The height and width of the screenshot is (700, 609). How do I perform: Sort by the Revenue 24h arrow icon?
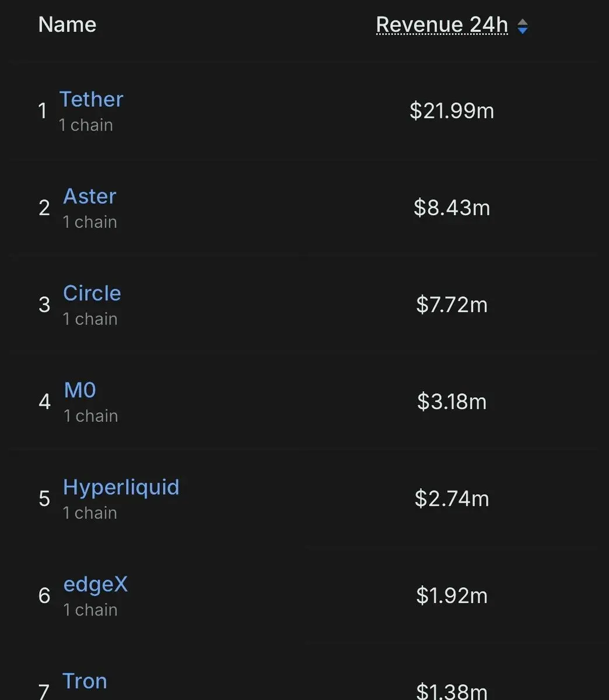523,26
